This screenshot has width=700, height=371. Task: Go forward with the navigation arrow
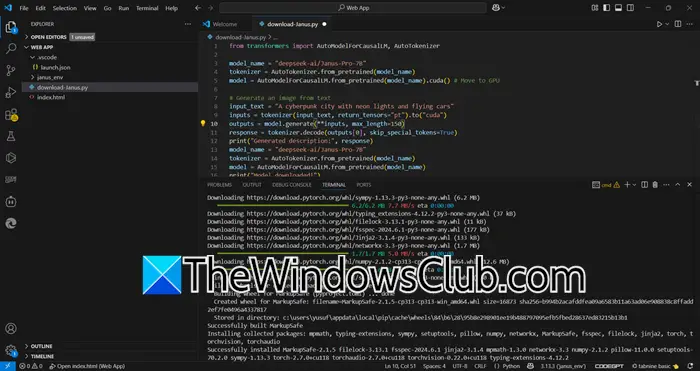click(x=210, y=8)
